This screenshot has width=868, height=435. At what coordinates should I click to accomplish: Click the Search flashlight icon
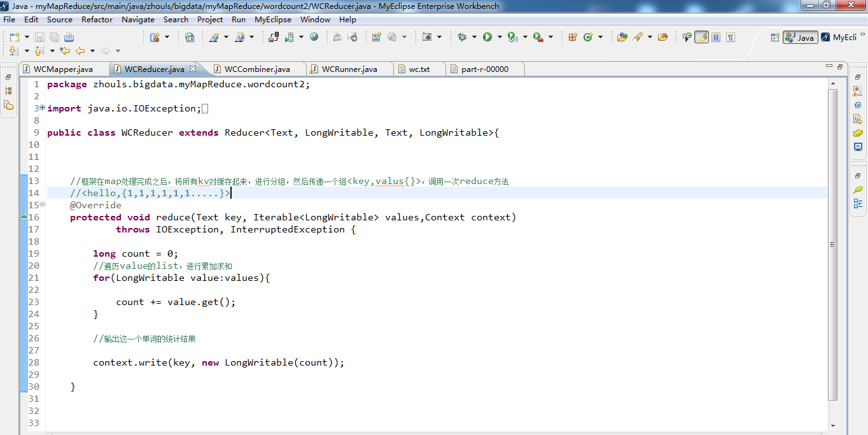[x=638, y=37]
